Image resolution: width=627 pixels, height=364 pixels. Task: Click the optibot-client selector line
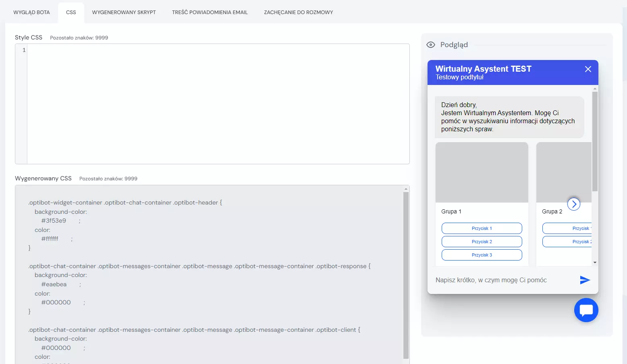[x=194, y=330]
